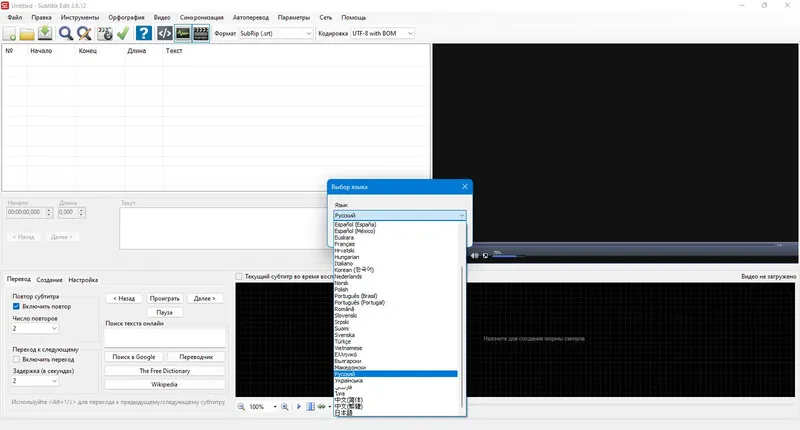
Task: Expand the Кодировка UTF-8 dropdown
Action: pos(382,33)
